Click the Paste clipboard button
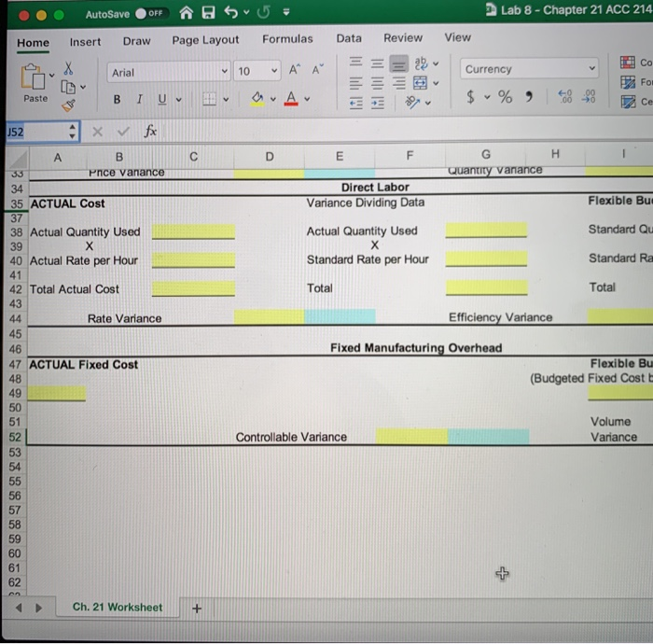The height and width of the screenshot is (644, 653). tap(35, 83)
